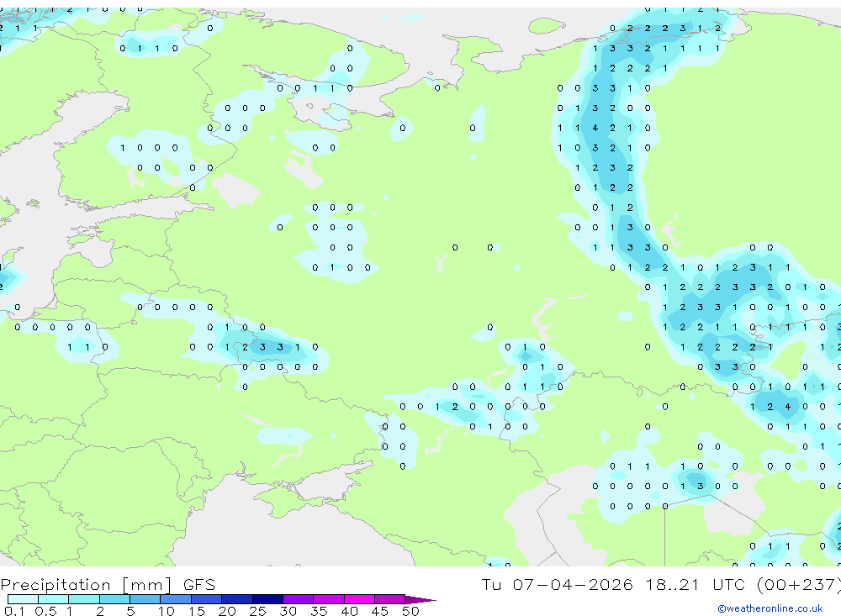Click the 'Precipitation [mm]' title text

tap(86, 585)
